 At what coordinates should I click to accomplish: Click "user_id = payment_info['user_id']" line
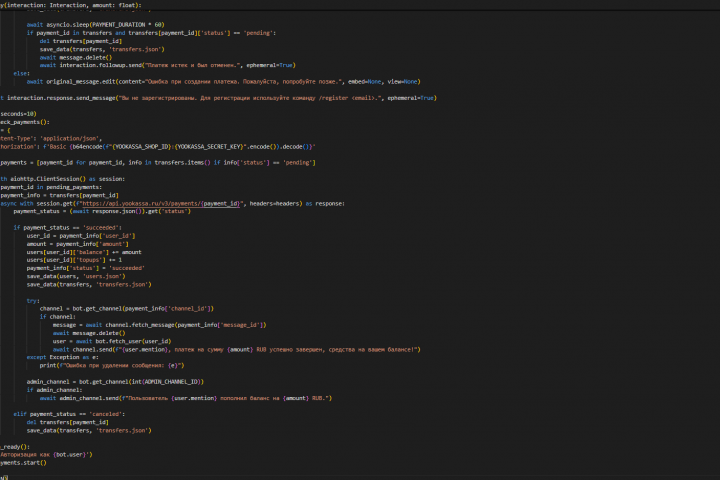81,236
